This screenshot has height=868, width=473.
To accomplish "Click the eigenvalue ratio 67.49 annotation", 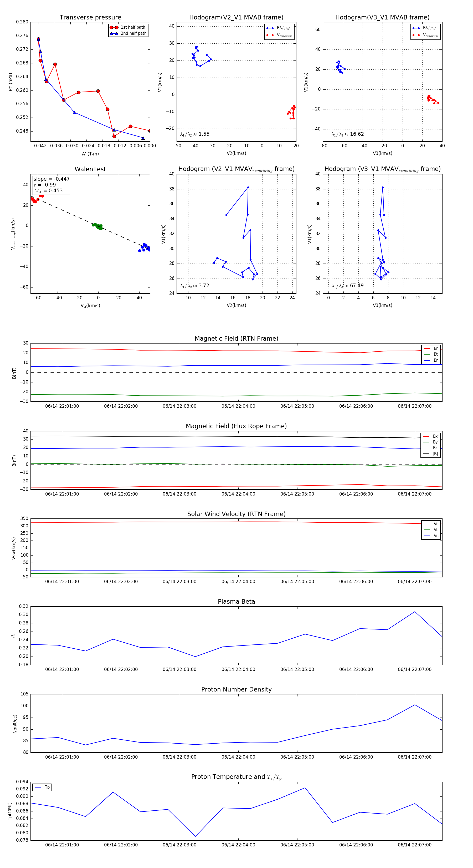I will tap(348, 286).
